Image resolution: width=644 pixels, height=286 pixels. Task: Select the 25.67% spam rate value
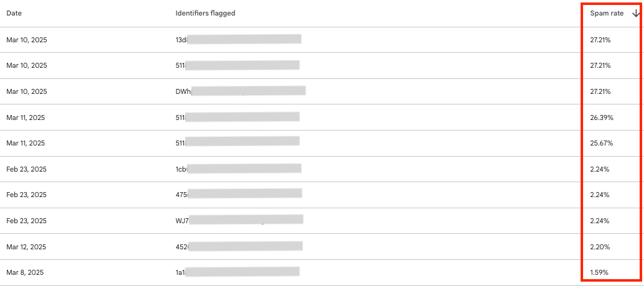pyautogui.click(x=601, y=143)
